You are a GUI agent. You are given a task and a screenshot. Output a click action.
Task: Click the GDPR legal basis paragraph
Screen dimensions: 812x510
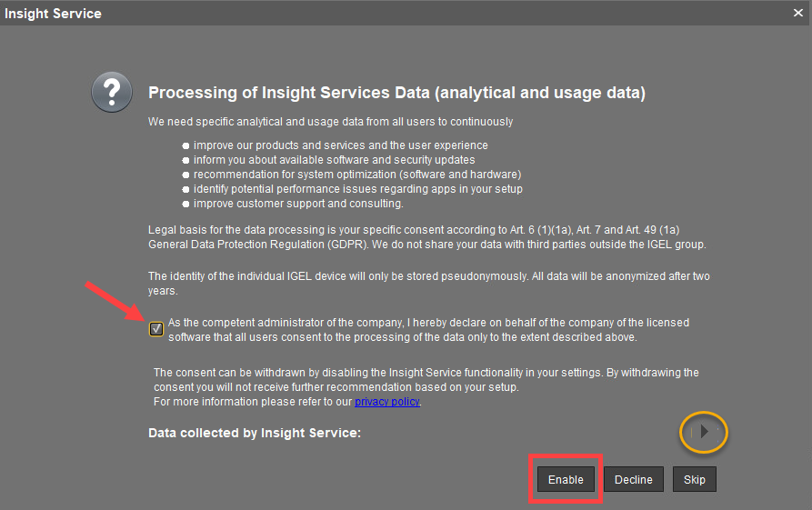click(427, 238)
